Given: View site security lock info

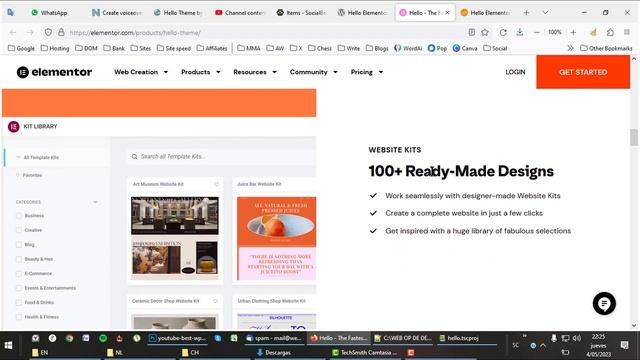Looking at the screenshot, I should (61, 32).
